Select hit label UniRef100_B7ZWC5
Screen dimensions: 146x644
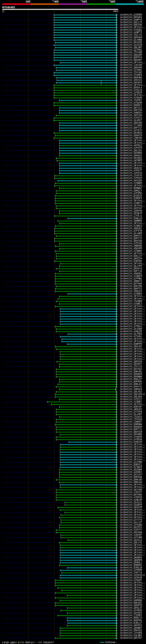pos(131,467)
